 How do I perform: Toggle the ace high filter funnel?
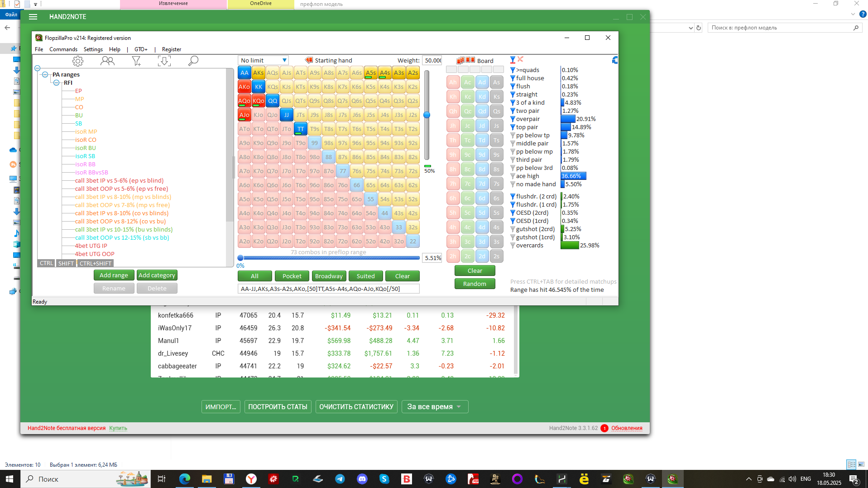click(513, 176)
